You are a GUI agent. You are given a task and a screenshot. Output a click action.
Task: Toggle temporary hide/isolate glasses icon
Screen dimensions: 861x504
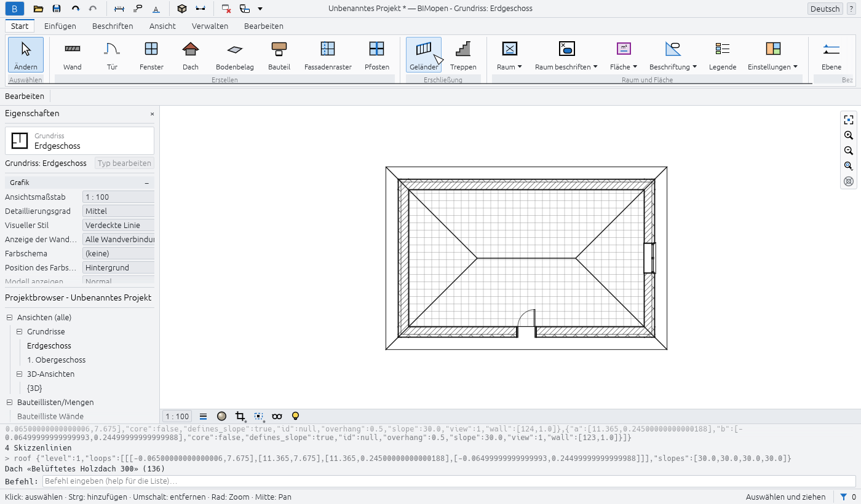coord(277,416)
